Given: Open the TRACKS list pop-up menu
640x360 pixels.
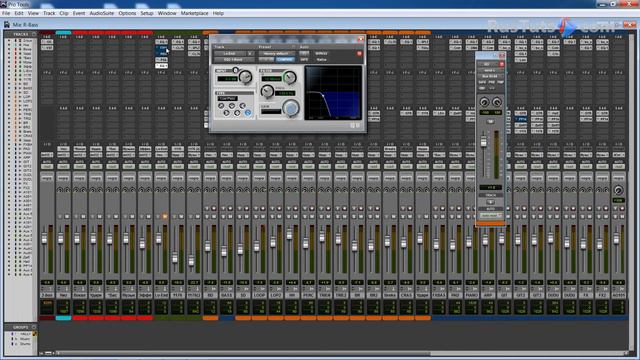Looking at the screenshot, I should click(x=34, y=34).
